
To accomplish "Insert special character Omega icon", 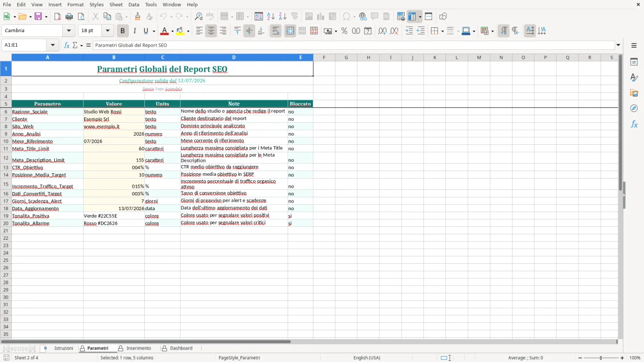I will (346, 17).
